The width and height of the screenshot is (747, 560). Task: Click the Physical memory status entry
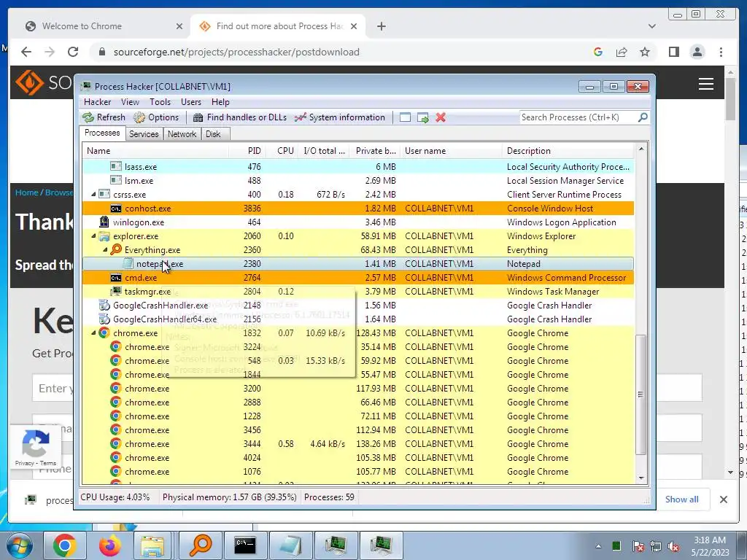[230, 497]
